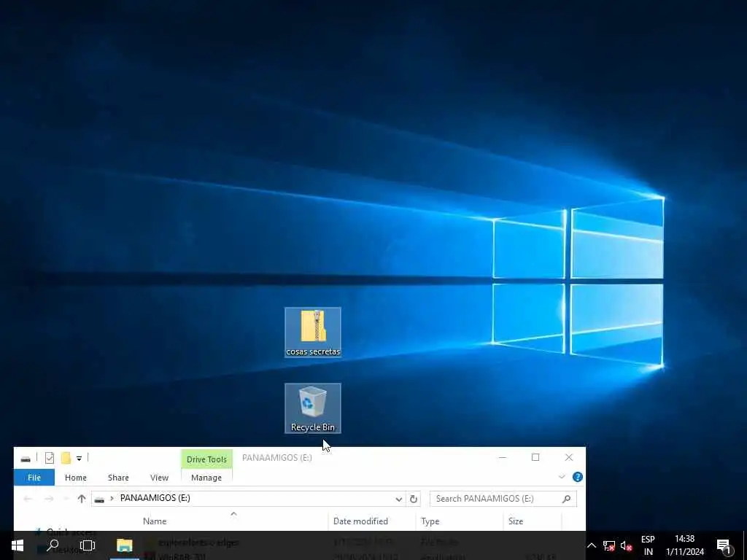The height and width of the screenshot is (560, 747).
Task: Click PANAAMIGOS (E:) in the address bar
Action: 155,498
